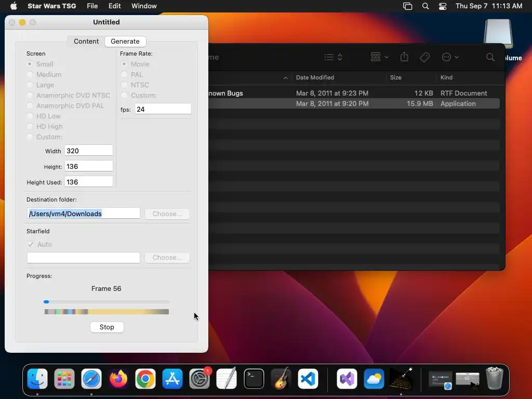Viewport: 532px width, 399px height.
Task: Click the Tags icon in Finder toolbar
Action: pyautogui.click(x=424, y=57)
